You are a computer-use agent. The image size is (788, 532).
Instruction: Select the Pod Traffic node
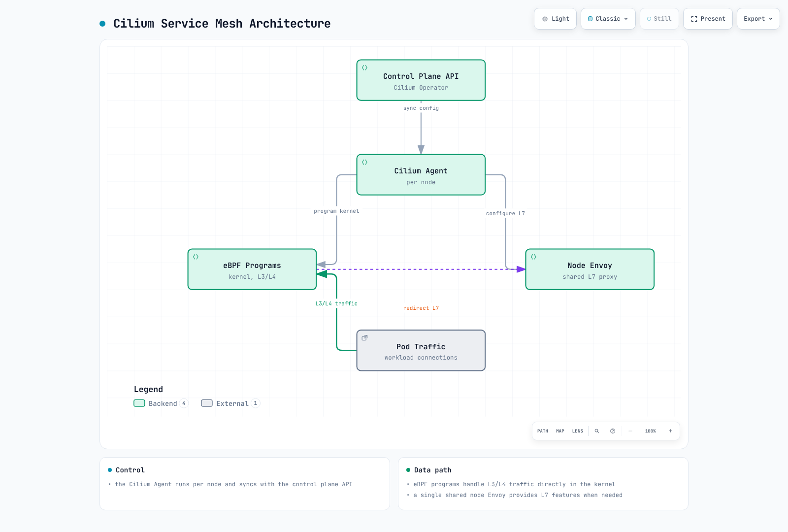pos(421,350)
